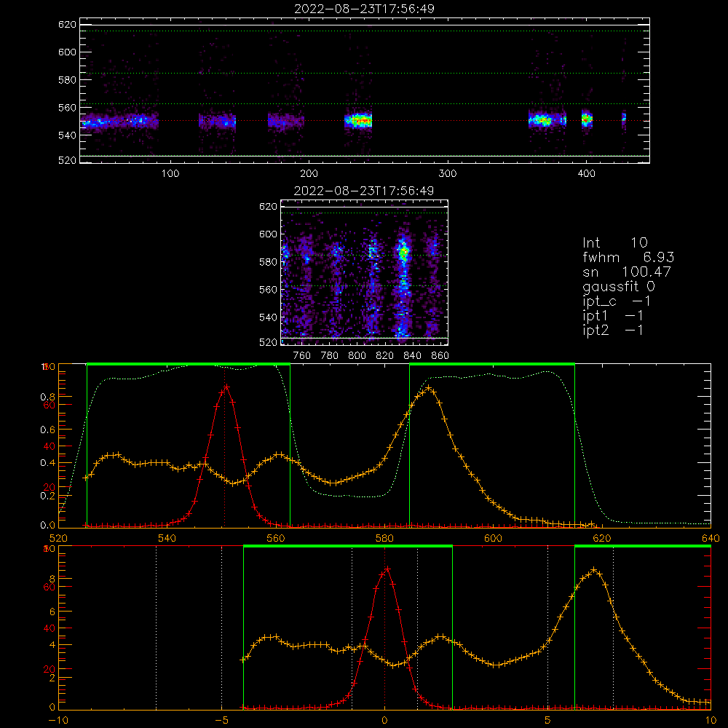
Task: Click y-axis label 540 on middle image plot
Action: pos(268,317)
